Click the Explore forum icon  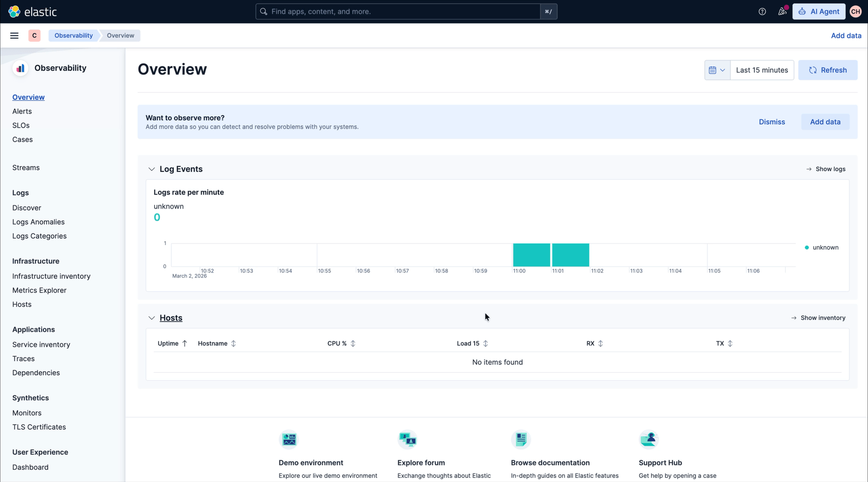(x=407, y=439)
